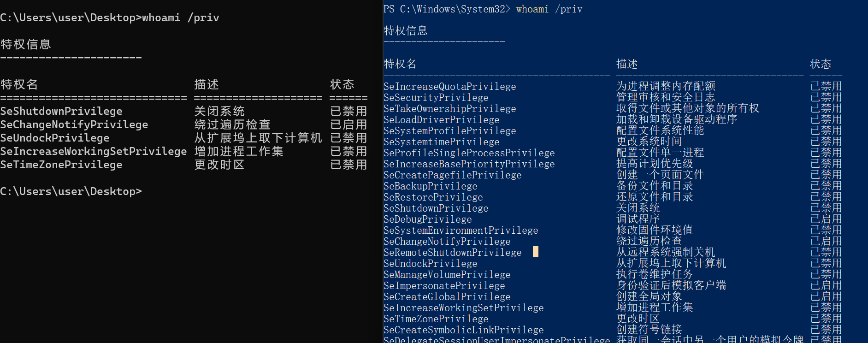
Task: Click the blinking block cursor in PowerShell
Action: [535, 252]
